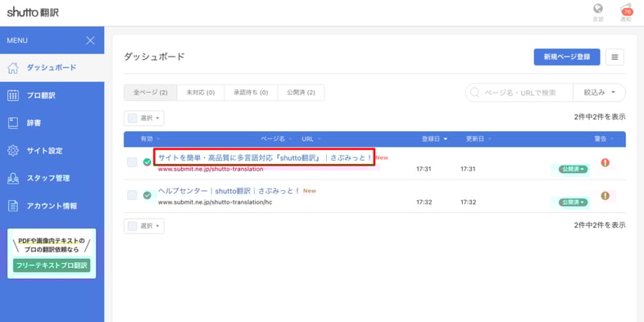Image resolution: width=644 pixels, height=322 pixels.
Task: Open the notifications bell icon
Action: click(626, 10)
